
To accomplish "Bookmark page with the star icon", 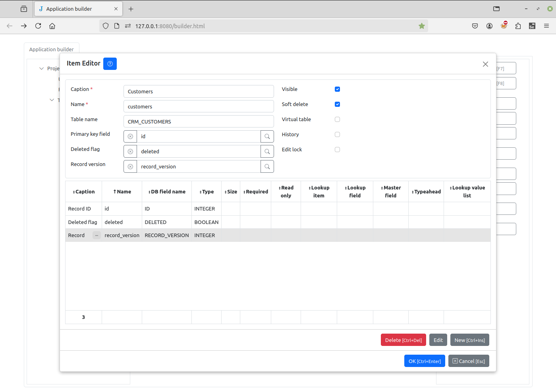I will pyautogui.click(x=422, y=26).
